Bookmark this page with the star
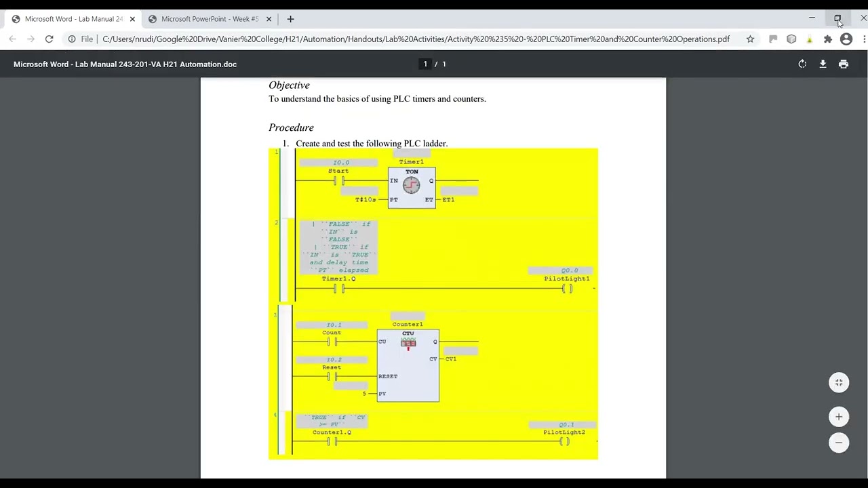 tap(750, 39)
